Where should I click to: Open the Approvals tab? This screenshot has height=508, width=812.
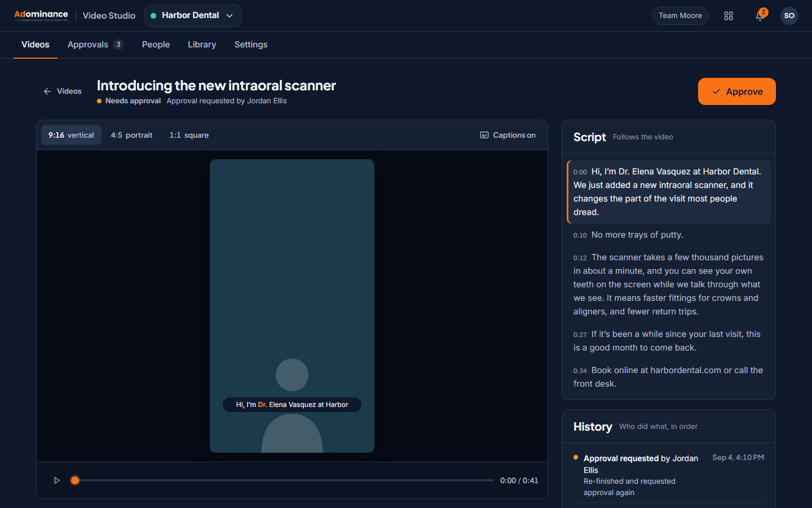point(95,45)
